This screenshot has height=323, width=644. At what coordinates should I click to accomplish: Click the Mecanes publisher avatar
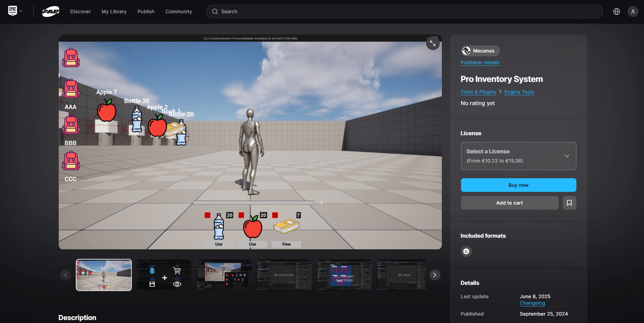click(466, 51)
